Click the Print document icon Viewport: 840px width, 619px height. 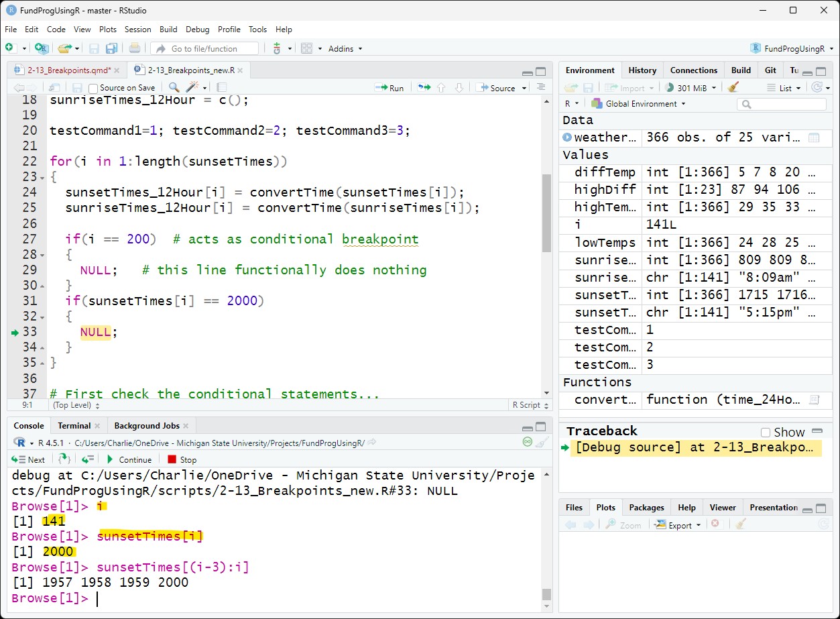(135, 48)
